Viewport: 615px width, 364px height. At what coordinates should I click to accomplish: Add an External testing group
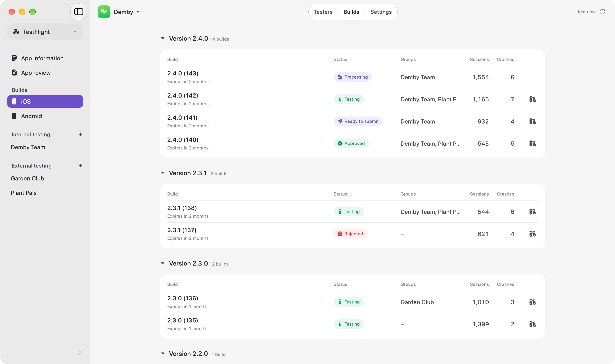(80, 166)
